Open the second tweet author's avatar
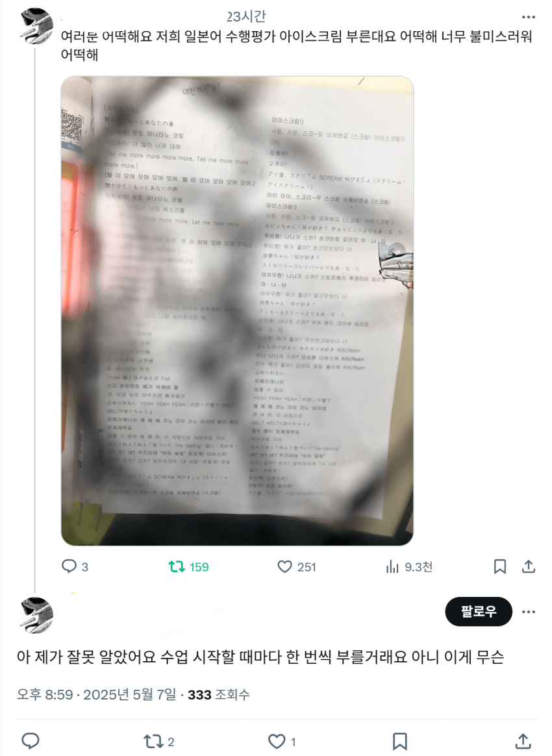552x756 pixels. point(36,614)
